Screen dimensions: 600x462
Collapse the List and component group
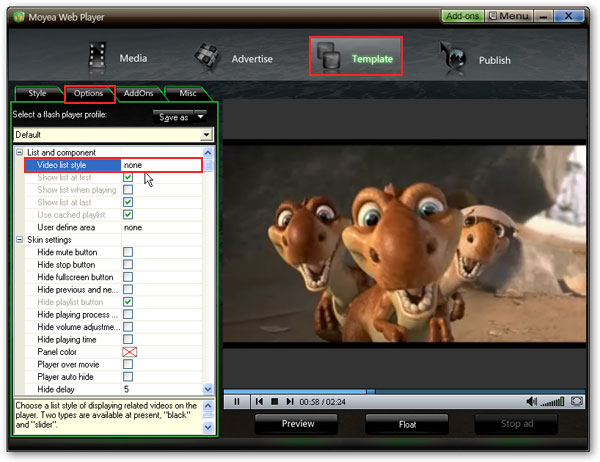pyautogui.click(x=19, y=152)
